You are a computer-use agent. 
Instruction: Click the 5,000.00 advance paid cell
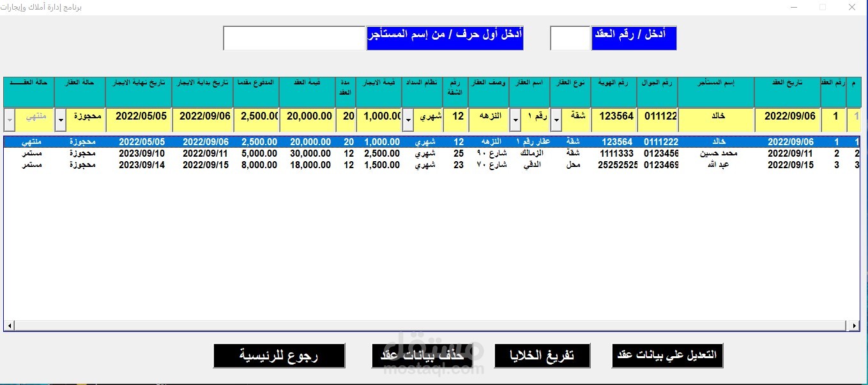point(259,153)
